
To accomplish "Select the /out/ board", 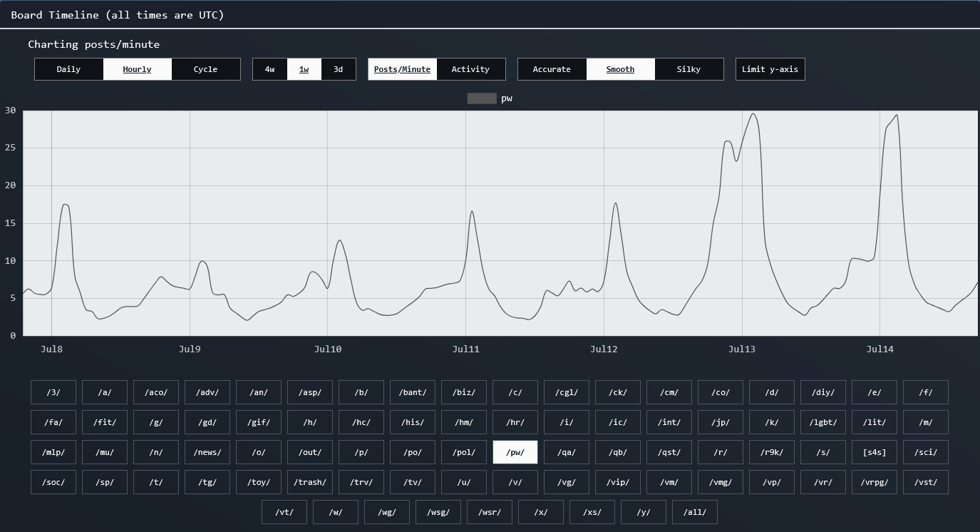I will click(x=310, y=452).
